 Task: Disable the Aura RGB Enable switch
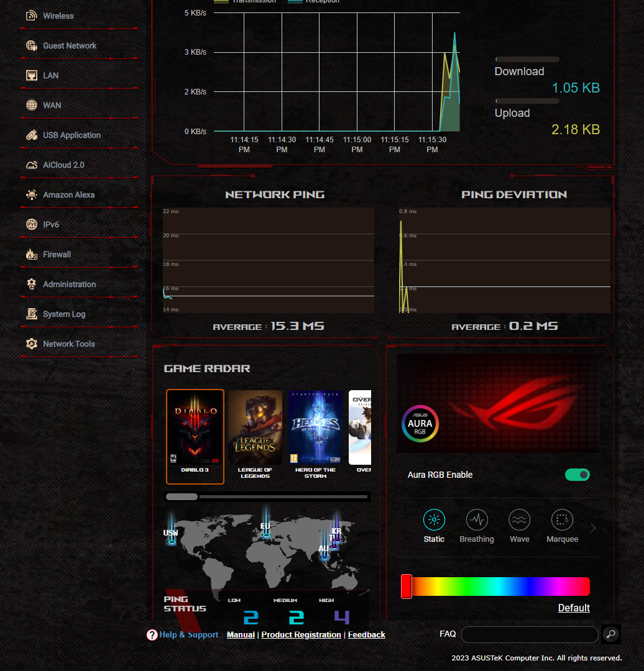click(577, 474)
